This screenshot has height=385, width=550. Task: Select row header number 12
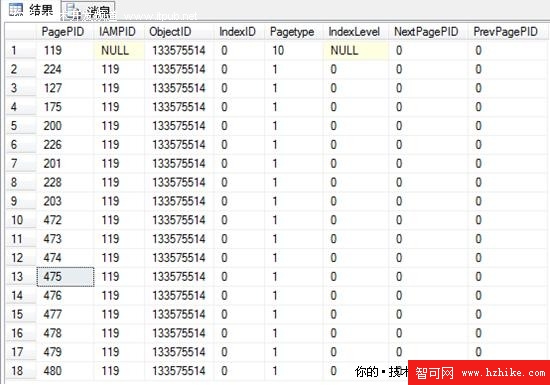21,258
